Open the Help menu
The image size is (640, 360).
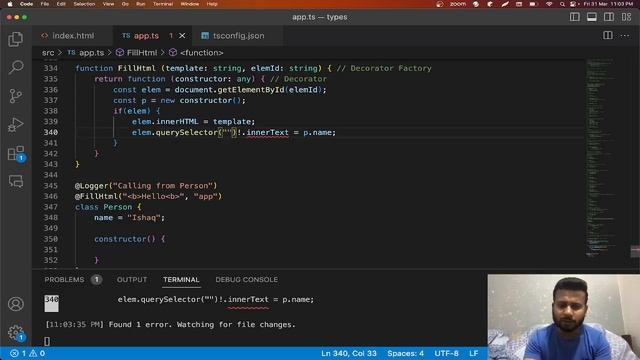[212, 4]
